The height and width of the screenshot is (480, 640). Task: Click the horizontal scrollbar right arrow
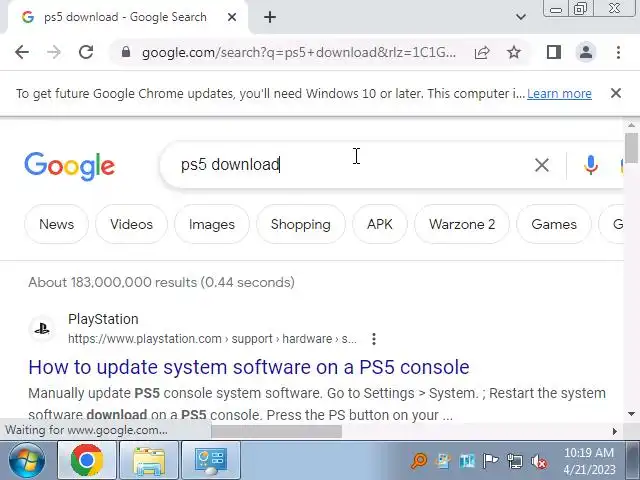[x=615, y=431]
